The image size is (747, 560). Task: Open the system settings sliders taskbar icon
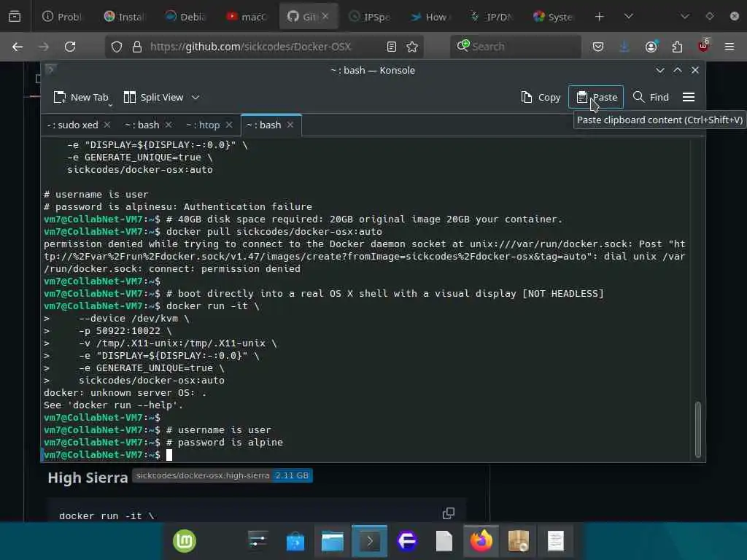pyautogui.click(x=258, y=542)
